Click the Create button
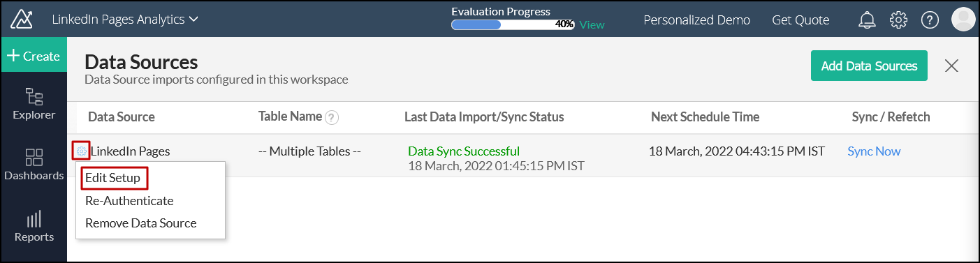 [x=34, y=56]
